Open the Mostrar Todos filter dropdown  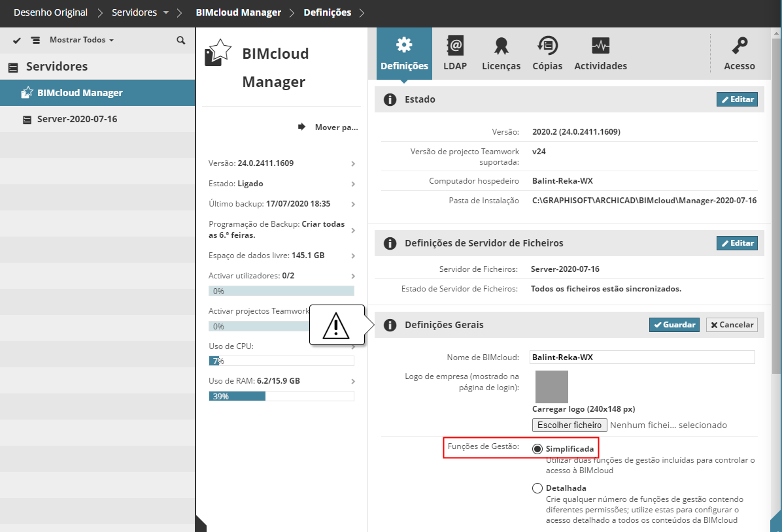(82, 40)
